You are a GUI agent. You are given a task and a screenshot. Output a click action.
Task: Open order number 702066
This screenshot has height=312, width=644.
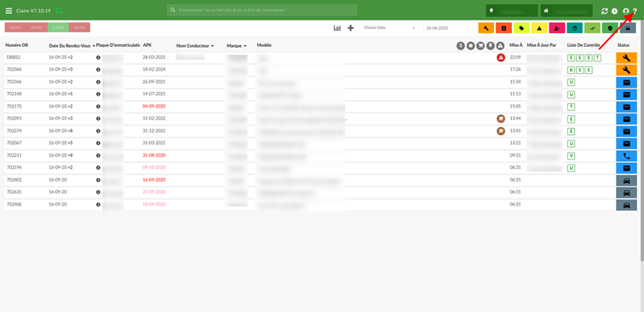[x=14, y=70]
